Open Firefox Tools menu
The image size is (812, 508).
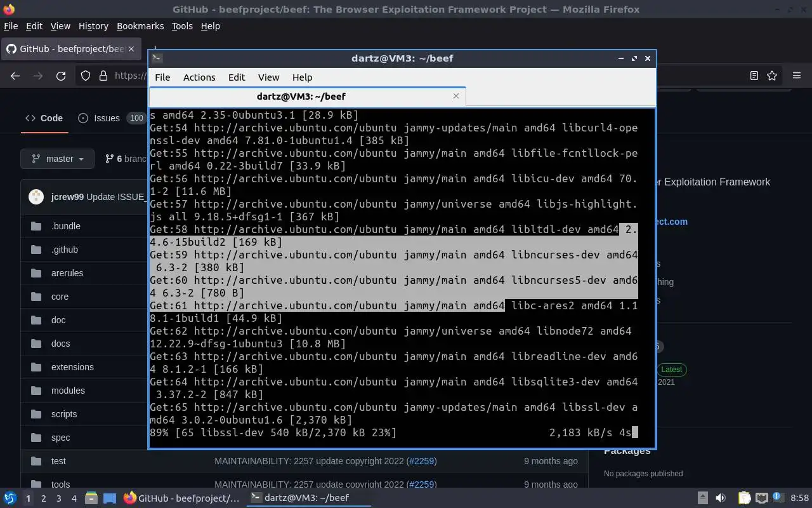[182, 26]
